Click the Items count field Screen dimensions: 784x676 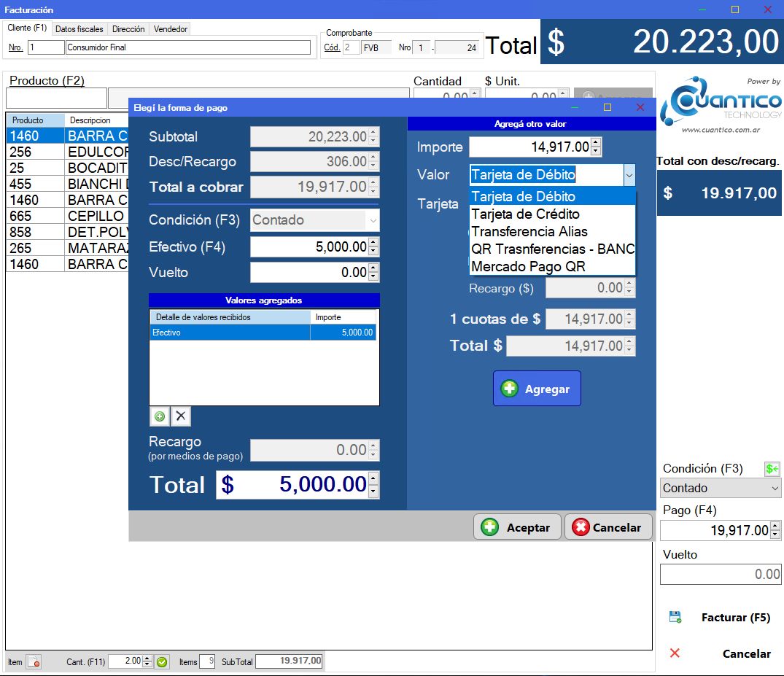(207, 661)
